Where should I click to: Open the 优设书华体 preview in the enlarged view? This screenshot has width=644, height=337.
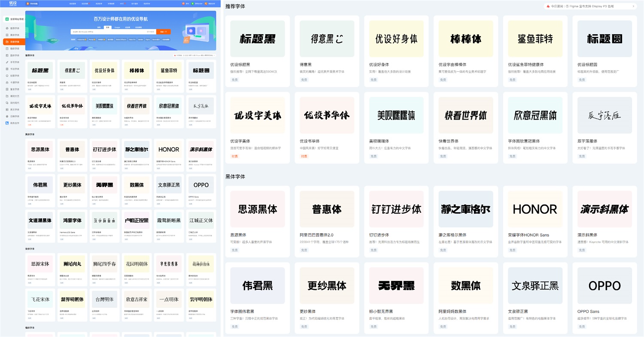327,115
